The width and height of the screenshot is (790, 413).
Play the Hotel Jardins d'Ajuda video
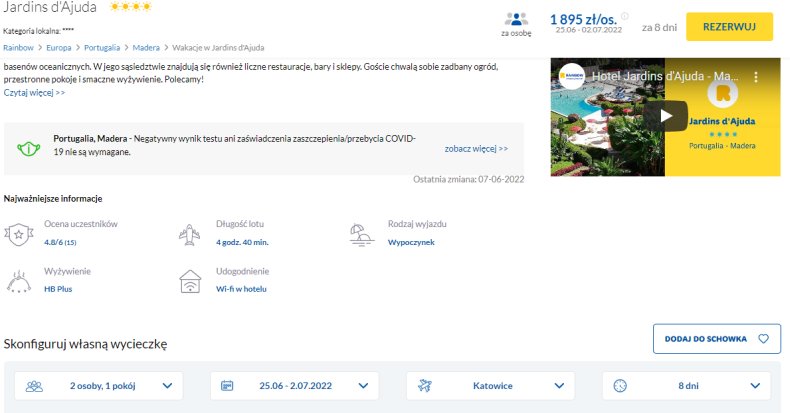point(666,116)
